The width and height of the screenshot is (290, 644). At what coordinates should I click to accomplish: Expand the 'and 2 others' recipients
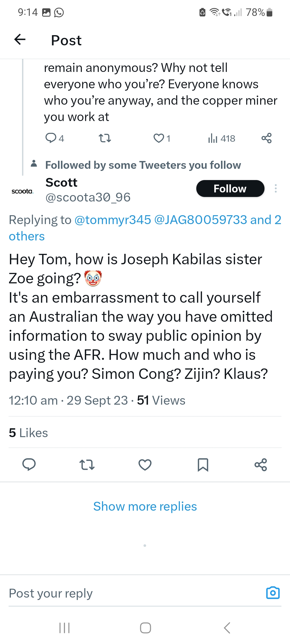click(x=27, y=236)
